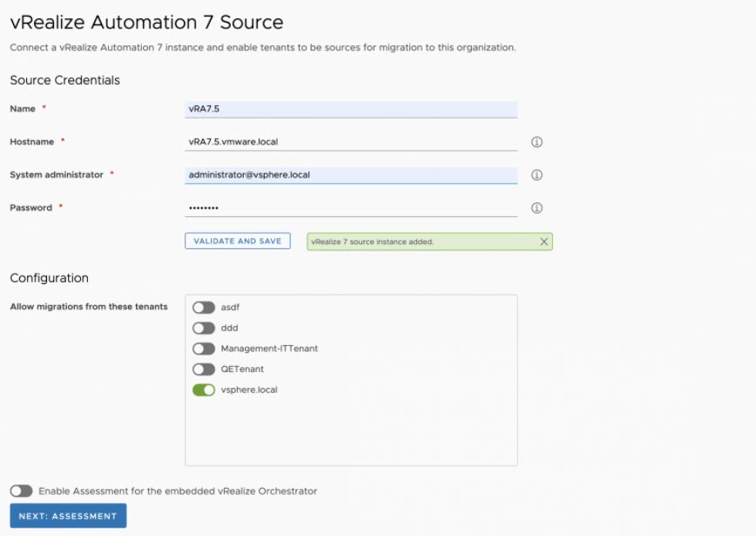
Task: Click the 'Allow migrations from these tenants' label
Action: point(89,307)
